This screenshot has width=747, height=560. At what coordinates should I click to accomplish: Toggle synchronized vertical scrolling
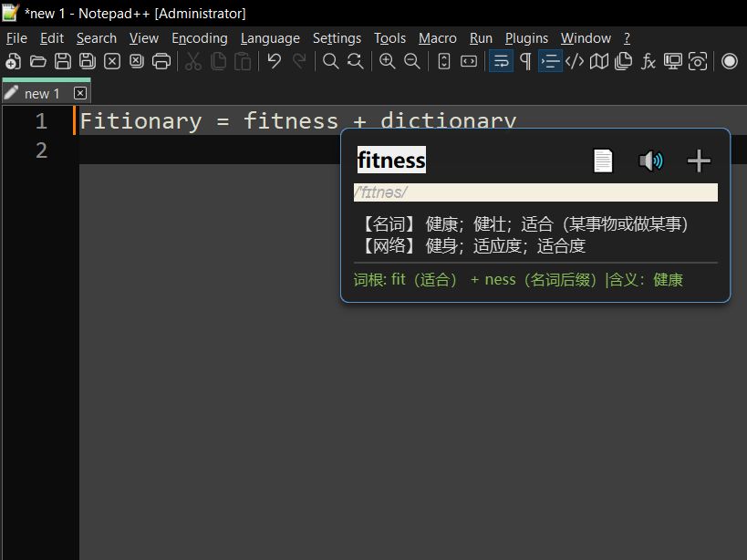[x=444, y=61]
